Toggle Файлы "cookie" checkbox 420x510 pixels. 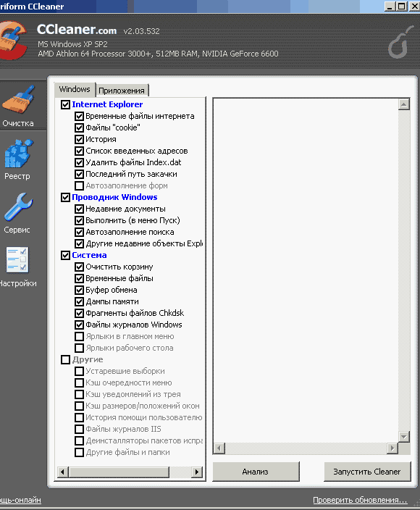79,128
